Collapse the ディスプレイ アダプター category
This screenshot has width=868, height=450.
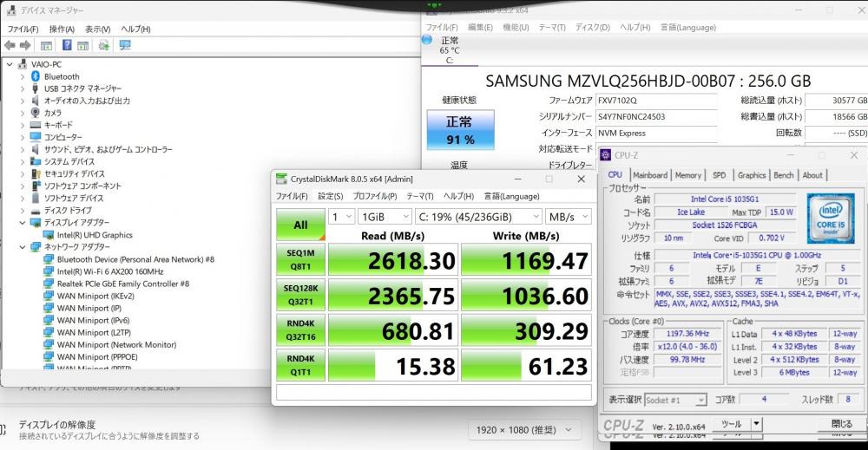coord(23,223)
